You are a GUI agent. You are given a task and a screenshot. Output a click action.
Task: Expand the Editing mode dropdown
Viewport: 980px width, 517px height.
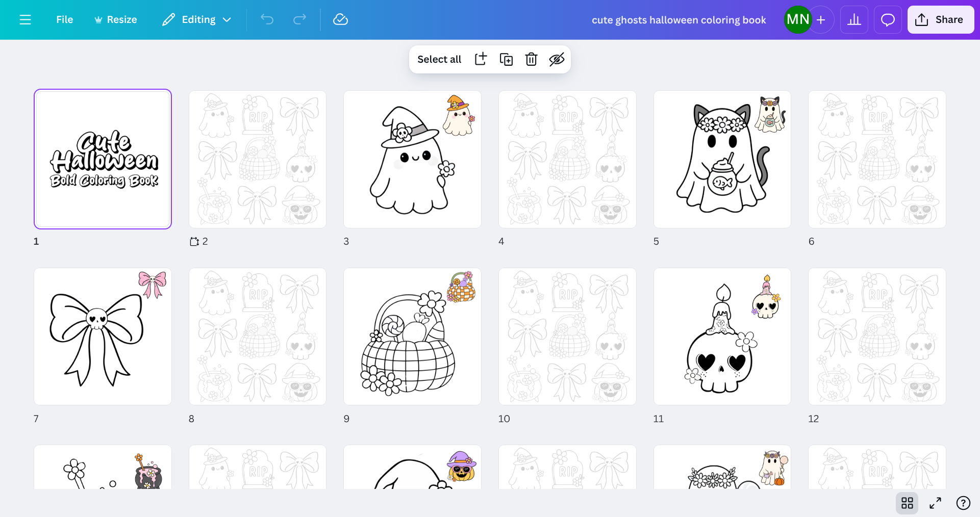click(197, 19)
